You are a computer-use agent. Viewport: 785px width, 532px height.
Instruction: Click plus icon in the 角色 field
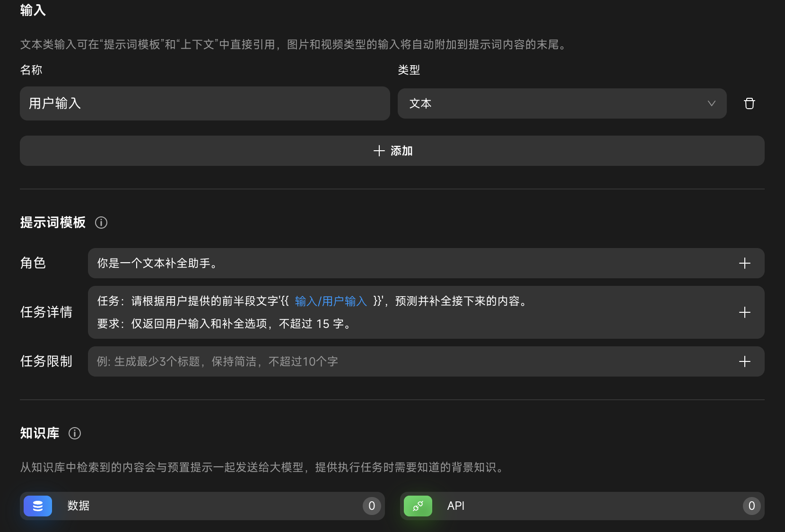(x=744, y=263)
